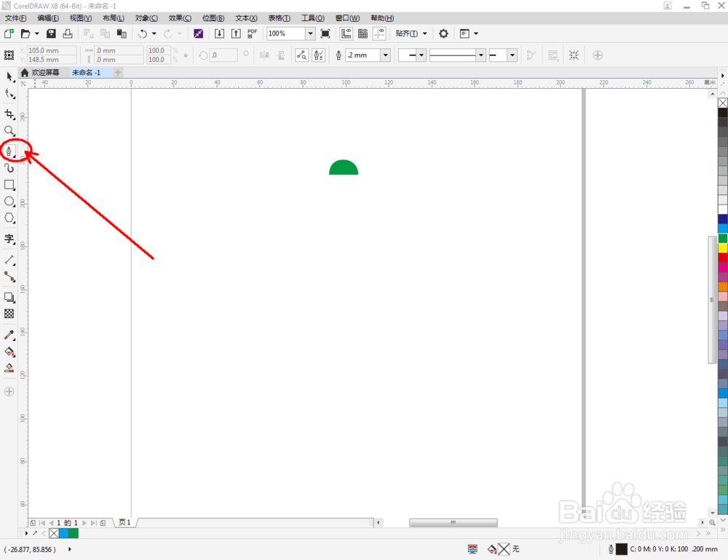Select the Text tool

point(9,239)
